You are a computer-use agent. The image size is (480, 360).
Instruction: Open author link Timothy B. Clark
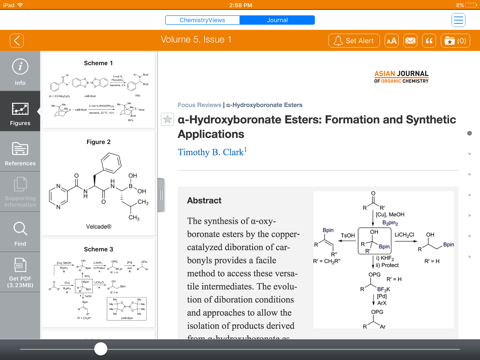(212, 152)
